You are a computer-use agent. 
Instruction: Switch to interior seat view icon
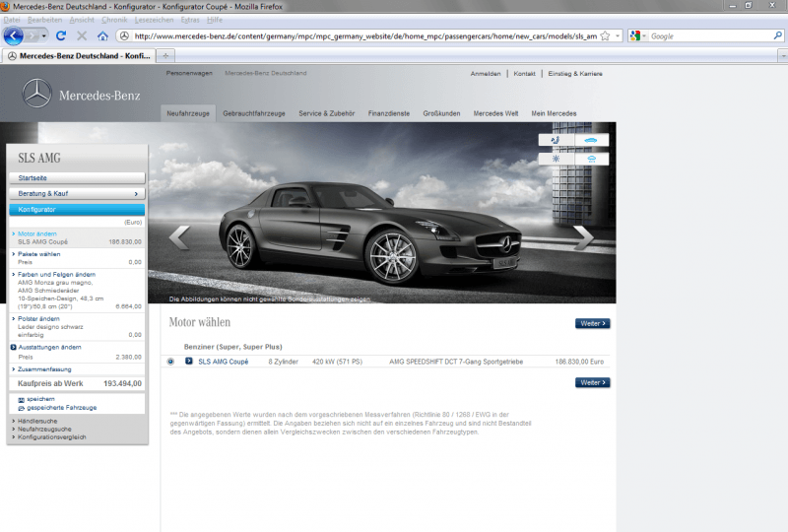click(x=556, y=140)
